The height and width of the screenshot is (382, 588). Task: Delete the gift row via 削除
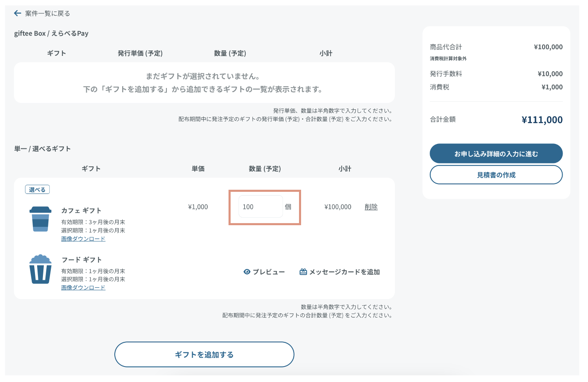[x=371, y=207]
